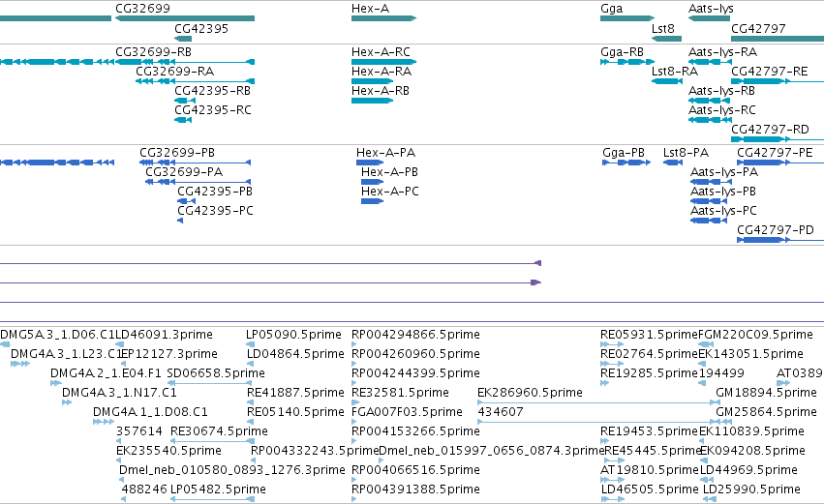Click transcript label Hex-A-RC
The image size is (824, 504).
[x=381, y=52]
